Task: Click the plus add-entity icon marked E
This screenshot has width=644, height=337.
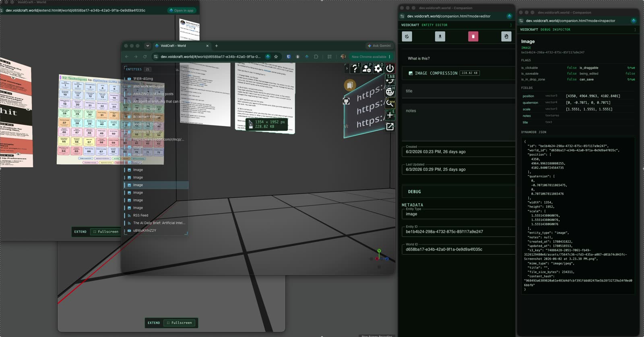Action: point(390,115)
